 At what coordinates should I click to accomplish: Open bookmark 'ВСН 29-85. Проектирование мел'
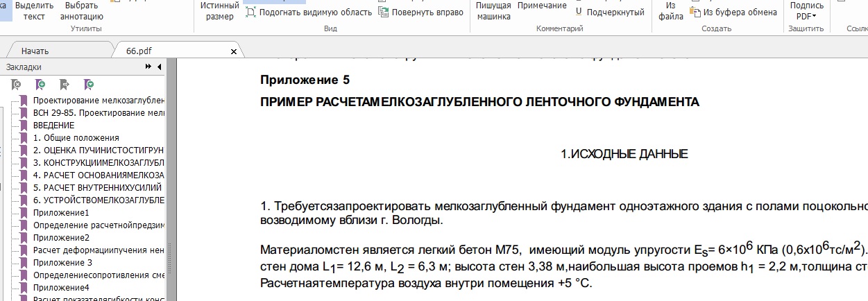pyautogui.click(x=99, y=113)
